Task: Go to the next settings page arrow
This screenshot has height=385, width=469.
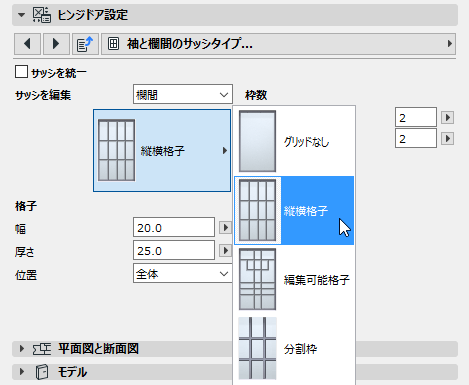Action: [56, 44]
